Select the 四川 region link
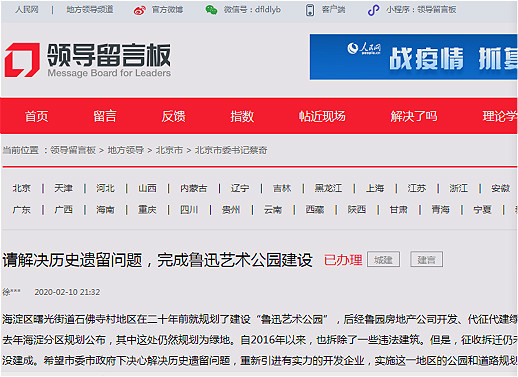Viewport: 518px width, 377px height. (x=189, y=210)
